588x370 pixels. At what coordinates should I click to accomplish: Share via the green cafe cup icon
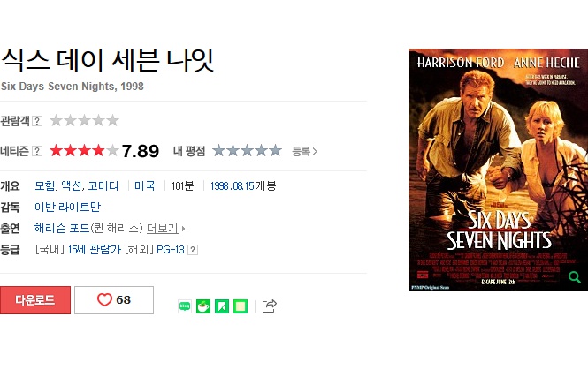203,306
